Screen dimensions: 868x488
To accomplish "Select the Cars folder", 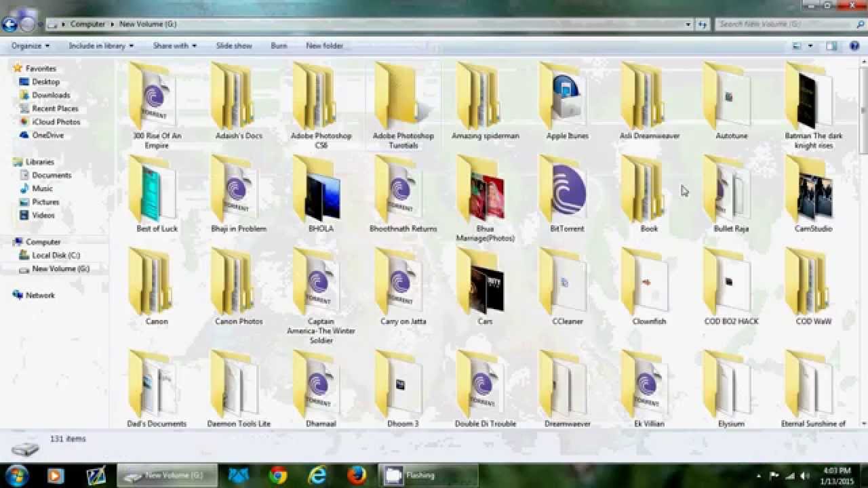I will tap(485, 287).
